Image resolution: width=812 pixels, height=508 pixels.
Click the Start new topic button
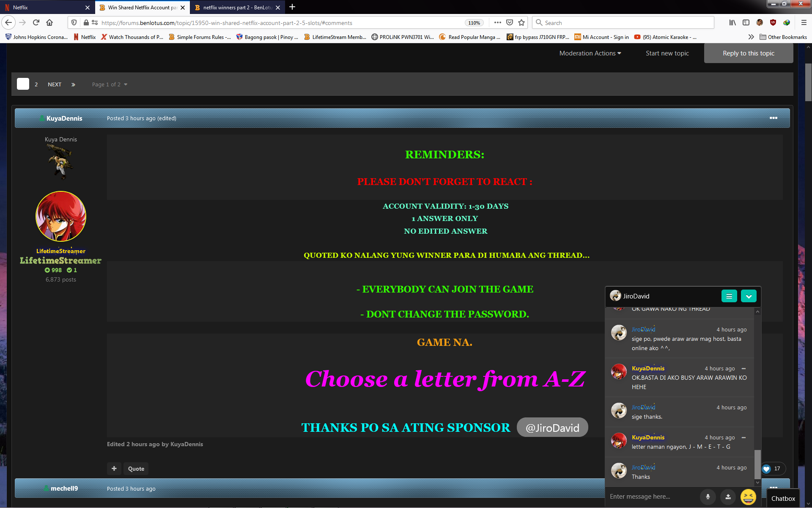667,52
